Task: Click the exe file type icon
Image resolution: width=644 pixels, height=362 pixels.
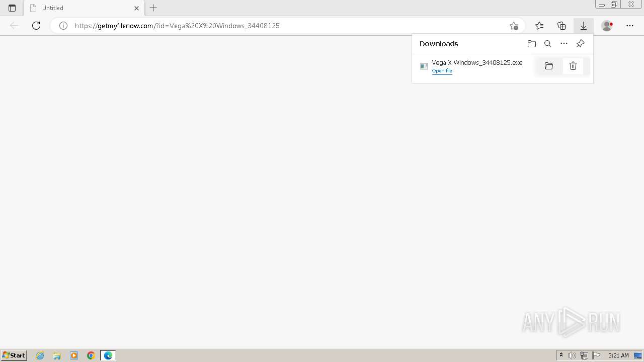Action: [424, 66]
